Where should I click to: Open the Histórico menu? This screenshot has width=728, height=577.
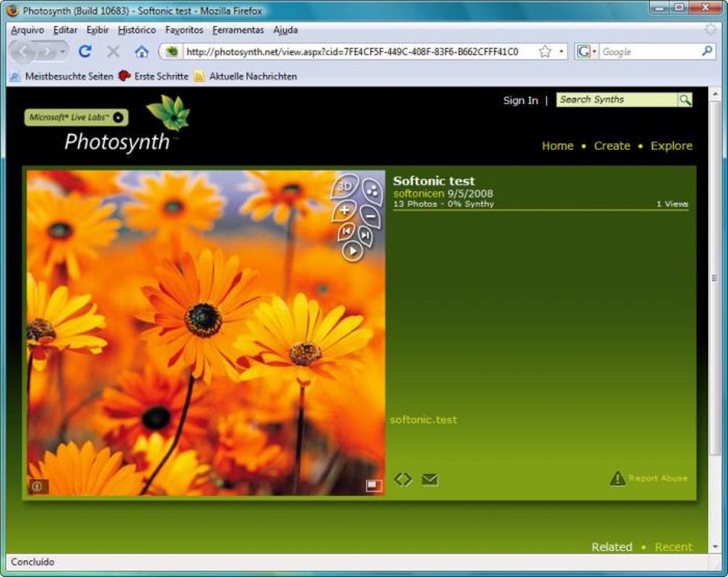[x=136, y=30]
